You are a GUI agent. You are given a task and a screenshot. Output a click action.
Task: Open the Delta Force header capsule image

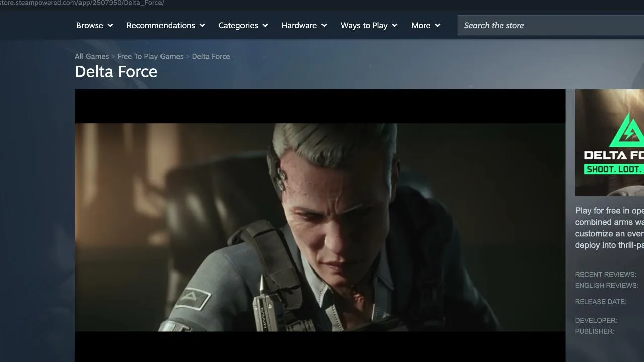pos(609,143)
